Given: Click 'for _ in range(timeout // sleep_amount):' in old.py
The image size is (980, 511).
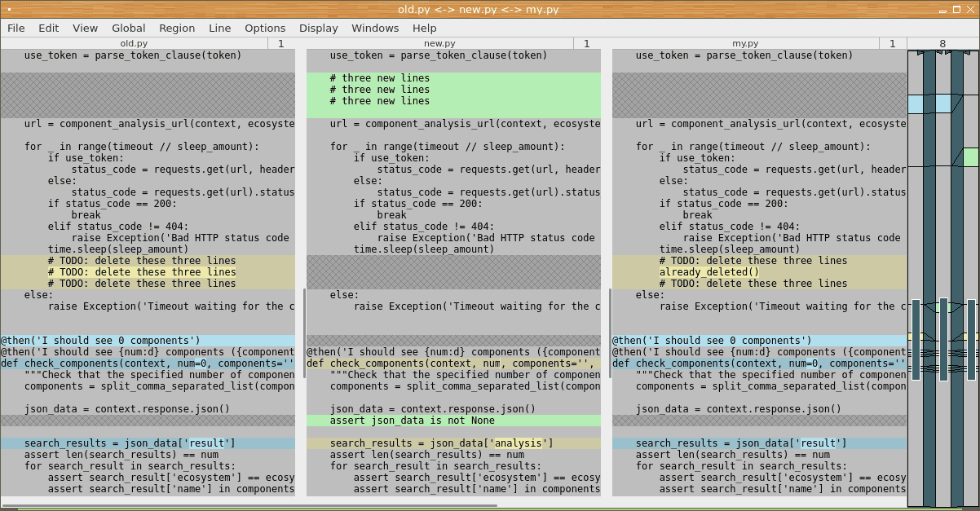Looking at the screenshot, I should point(142,147).
